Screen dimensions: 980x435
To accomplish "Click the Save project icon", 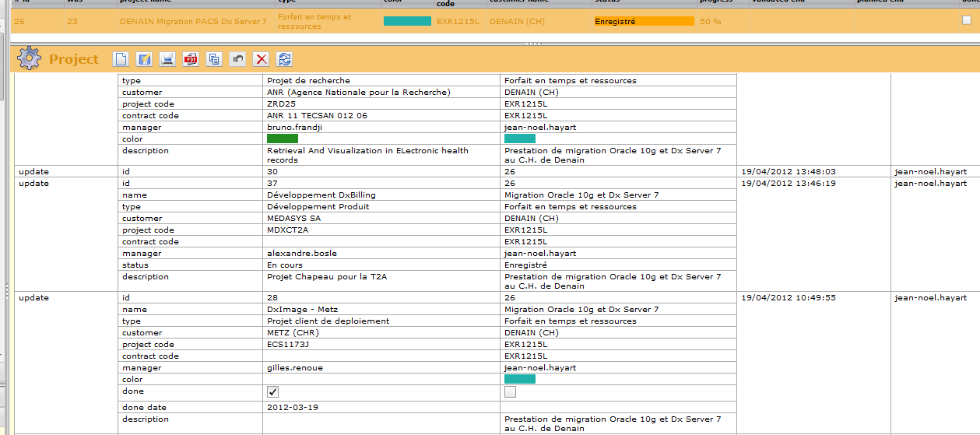I will tap(144, 59).
